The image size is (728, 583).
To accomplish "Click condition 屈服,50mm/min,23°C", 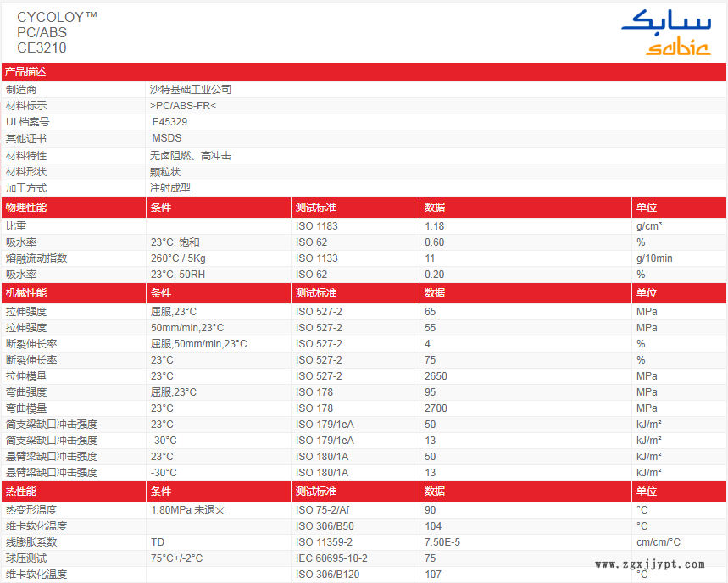I will [x=198, y=344].
